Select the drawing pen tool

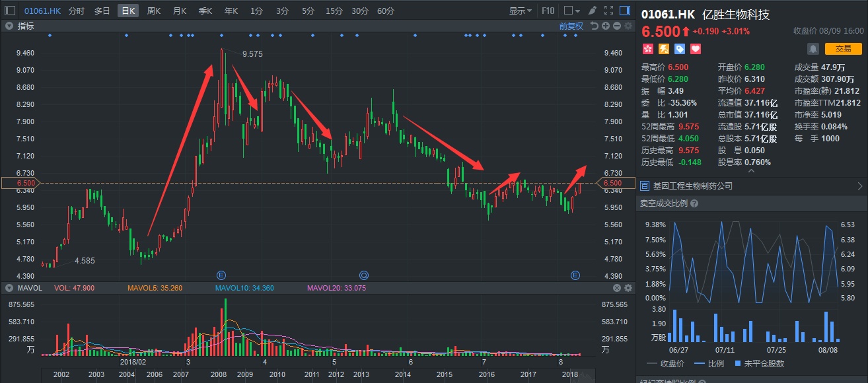[593, 11]
